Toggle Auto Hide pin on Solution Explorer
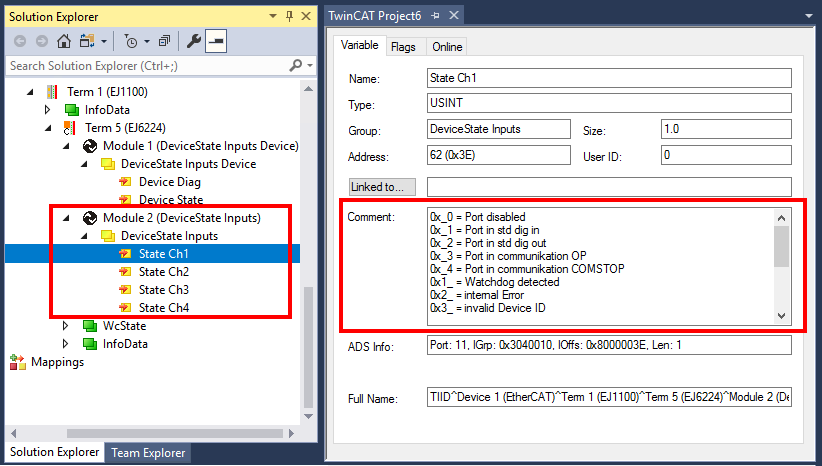 click(289, 16)
